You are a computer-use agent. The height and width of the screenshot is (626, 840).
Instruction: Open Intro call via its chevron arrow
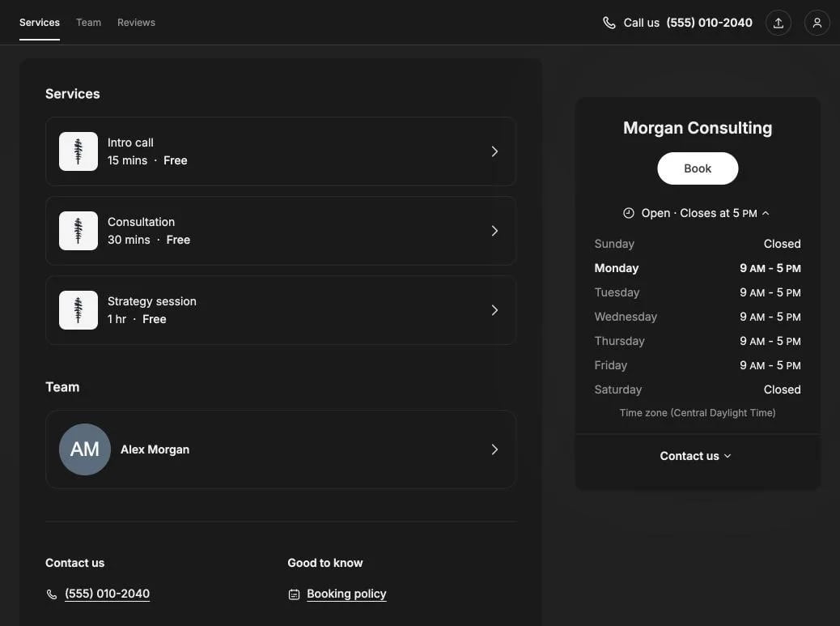point(494,151)
